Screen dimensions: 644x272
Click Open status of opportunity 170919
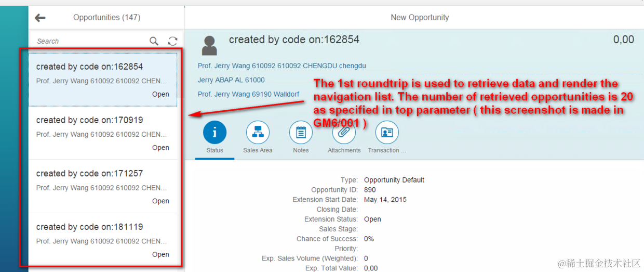pyautogui.click(x=160, y=148)
